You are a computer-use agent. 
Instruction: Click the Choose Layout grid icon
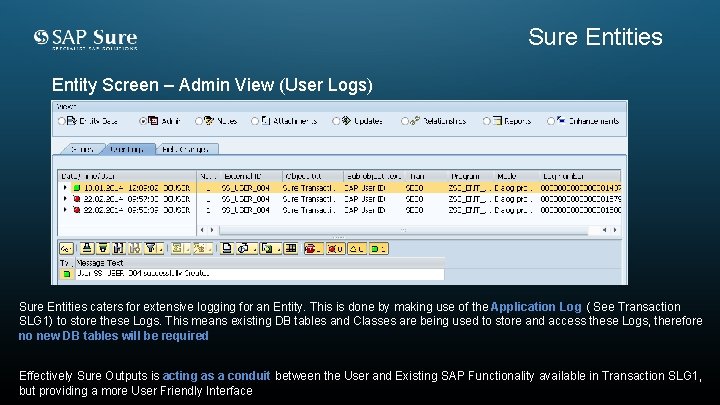pyautogui.click(x=290, y=248)
